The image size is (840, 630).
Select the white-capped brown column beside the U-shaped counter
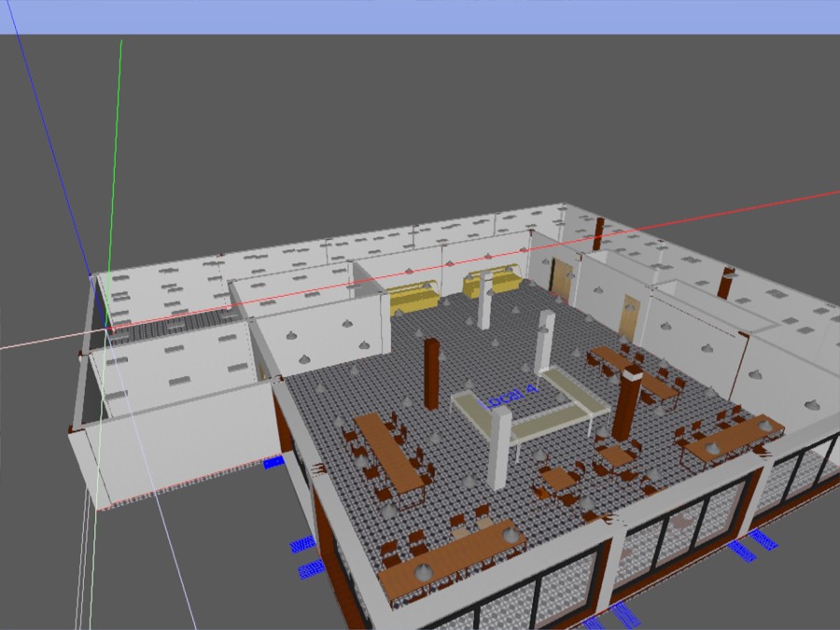[628, 404]
